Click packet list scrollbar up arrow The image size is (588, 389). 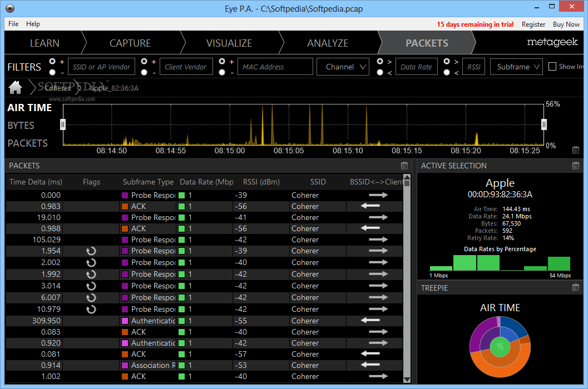(x=407, y=177)
